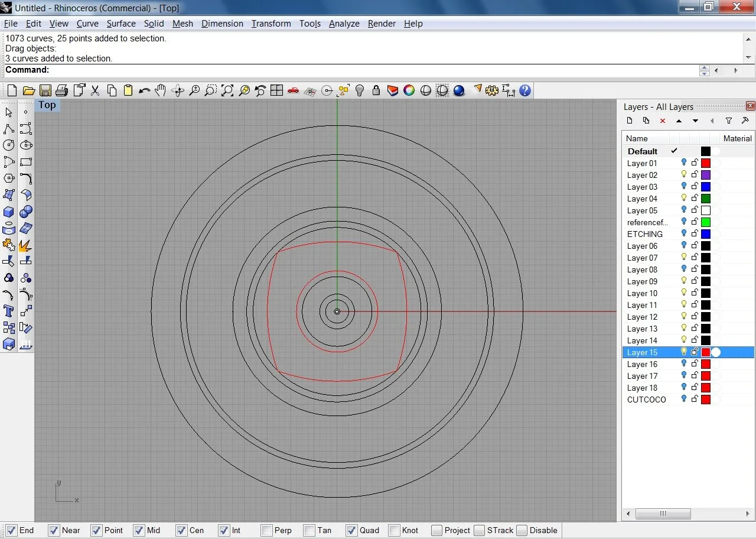
Task: Open the layer filter funnel icon
Action: pos(729,121)
